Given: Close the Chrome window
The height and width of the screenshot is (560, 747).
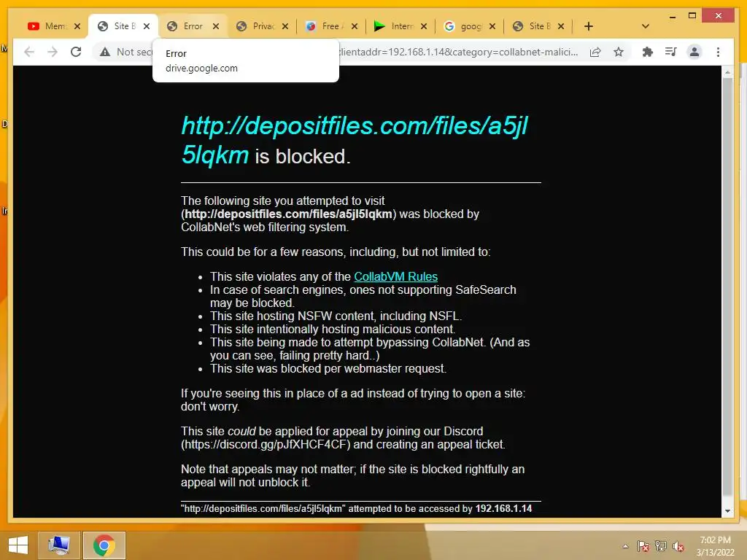Looking at the screenshot, I should [719, 16].
